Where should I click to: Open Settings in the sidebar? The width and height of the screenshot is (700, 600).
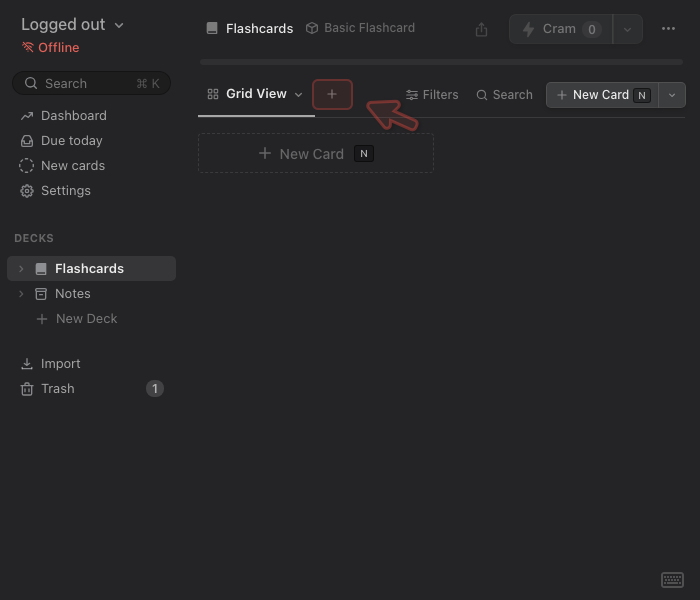(x=65, y=191)
